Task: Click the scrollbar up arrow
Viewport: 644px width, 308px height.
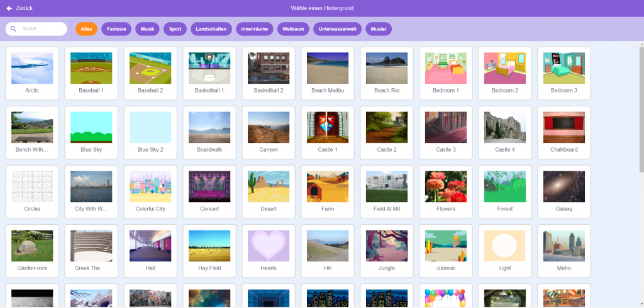Action: [x=641, y=43]
